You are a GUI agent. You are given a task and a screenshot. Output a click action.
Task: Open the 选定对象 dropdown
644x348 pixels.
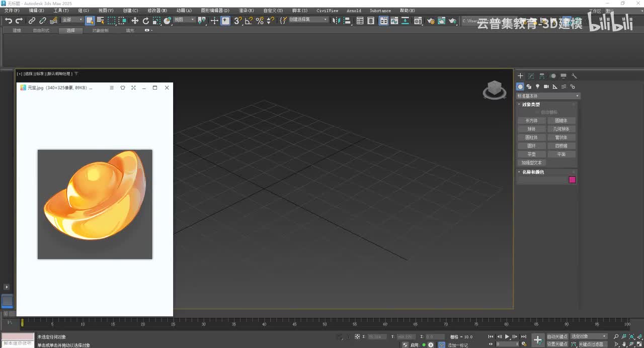[589, 336]
